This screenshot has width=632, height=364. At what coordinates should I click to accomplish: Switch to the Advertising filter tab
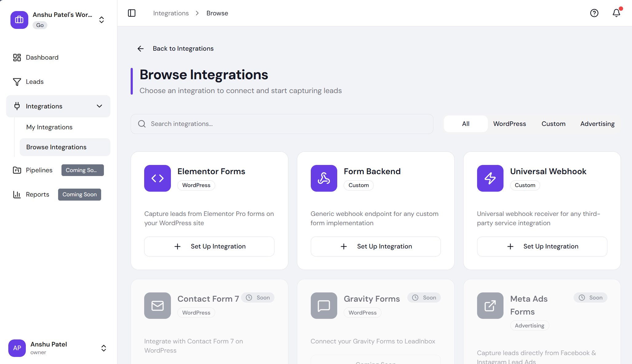(597, 124)
